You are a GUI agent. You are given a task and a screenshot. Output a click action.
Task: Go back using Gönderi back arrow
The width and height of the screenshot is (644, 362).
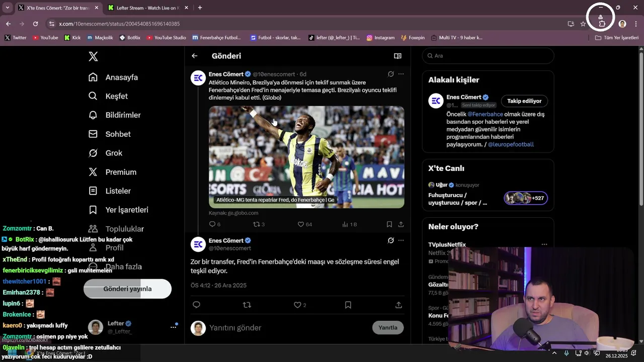tap(195, 56)
